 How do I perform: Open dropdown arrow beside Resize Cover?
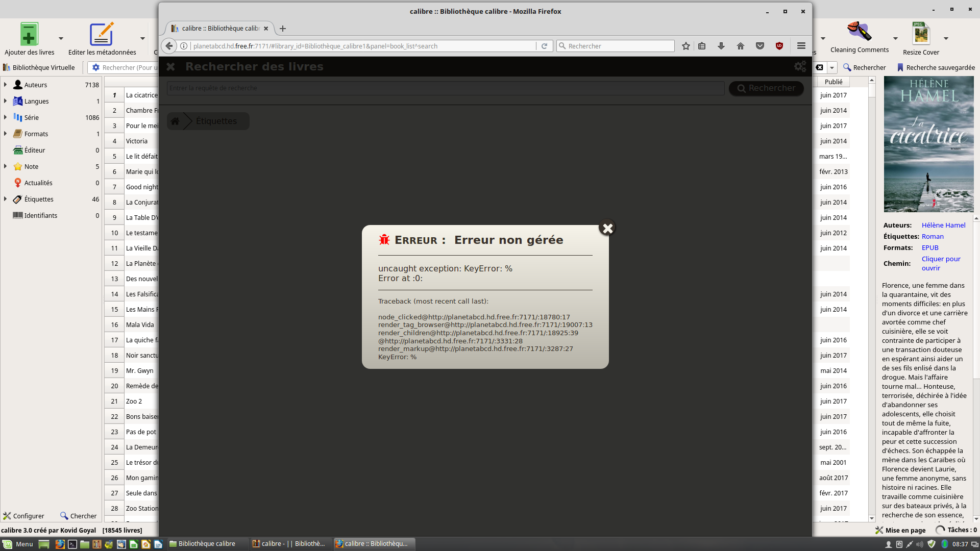946,39
